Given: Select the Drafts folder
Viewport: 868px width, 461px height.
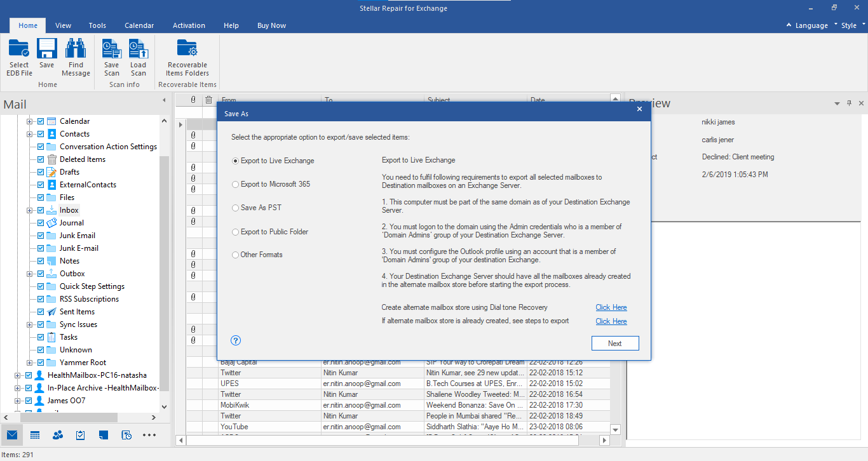Looking at the screenshot, I should 70,172.
